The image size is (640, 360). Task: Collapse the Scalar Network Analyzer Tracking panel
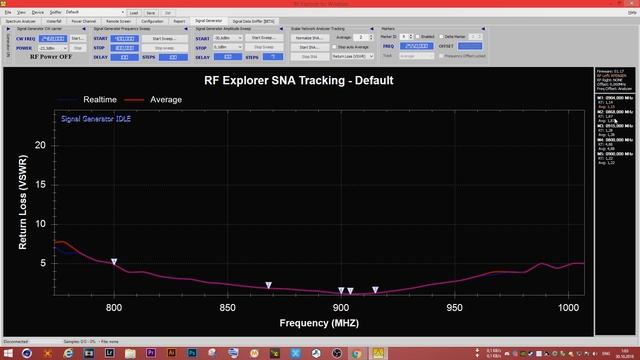coord(372,29)
